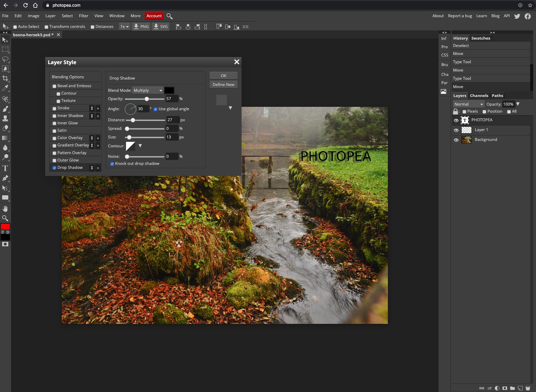Select the Path Select tool
The height and width of the screenshot is (392, 536).
coord(5,188)
